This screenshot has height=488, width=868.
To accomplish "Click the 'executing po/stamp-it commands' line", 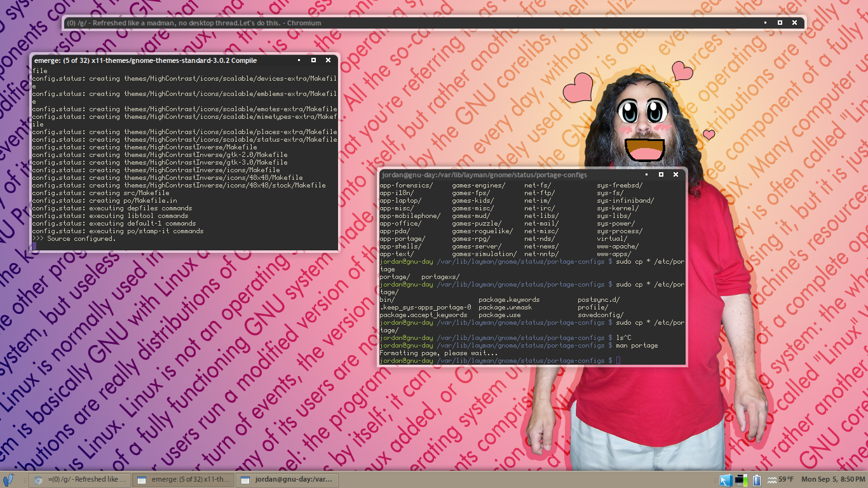I will (118, 231).
